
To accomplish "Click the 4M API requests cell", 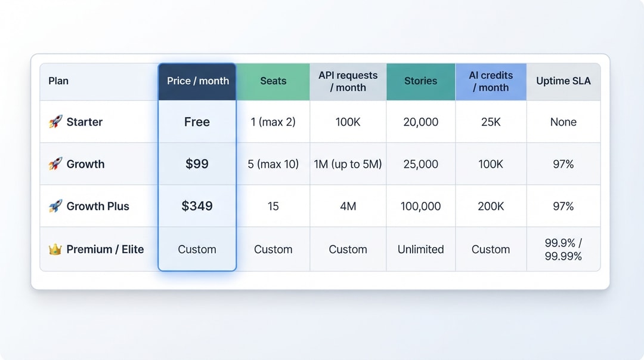I will [348, 206].
